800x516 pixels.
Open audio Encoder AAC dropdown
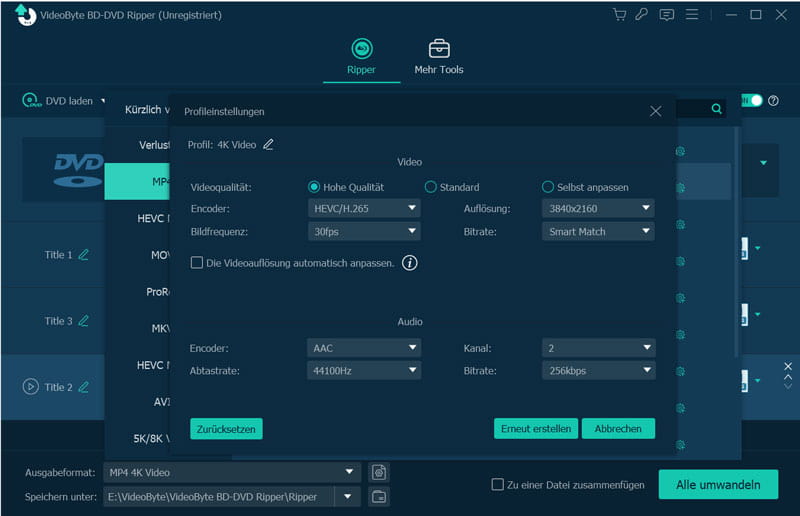click(364, 348)
